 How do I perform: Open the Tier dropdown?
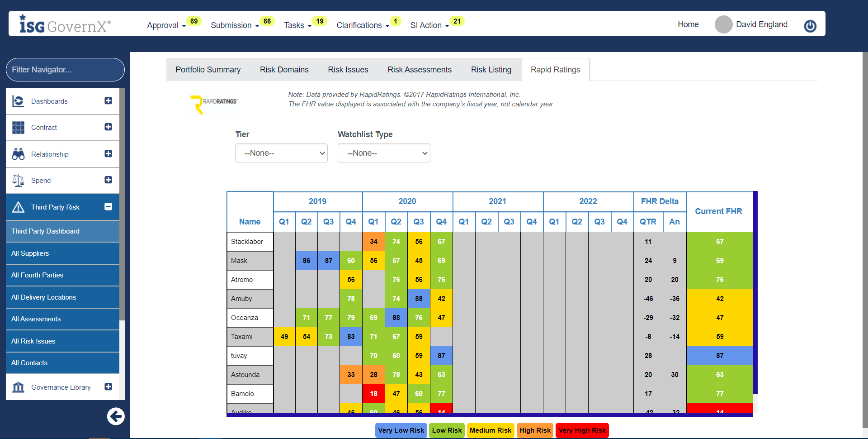point(281,153)
